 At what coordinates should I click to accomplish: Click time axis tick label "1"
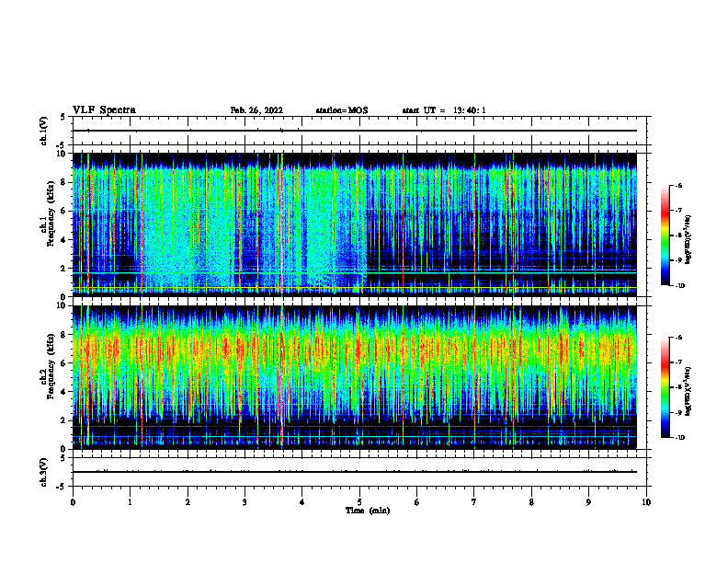(x=130, y=502)
